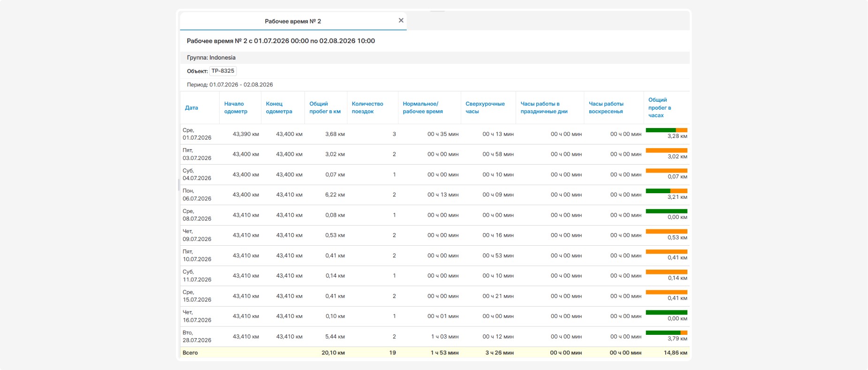Sort by Количество поездок column header
The height and width of the screenshot is (370, 868).
pyautogui.click(x=367, y=108)
